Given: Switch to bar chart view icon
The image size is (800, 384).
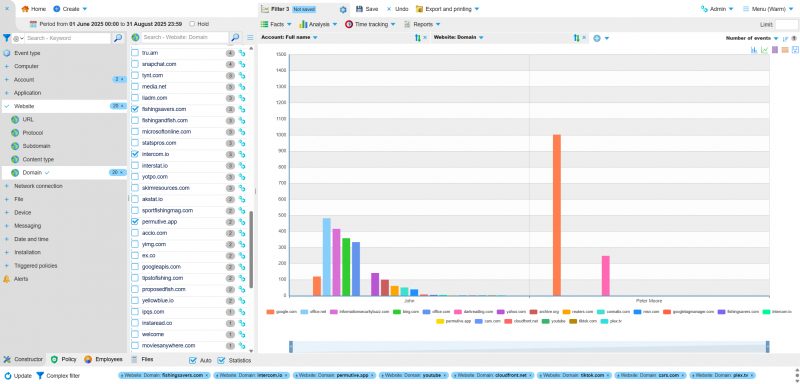Looking at the screenshot, I should coord(754,49).
